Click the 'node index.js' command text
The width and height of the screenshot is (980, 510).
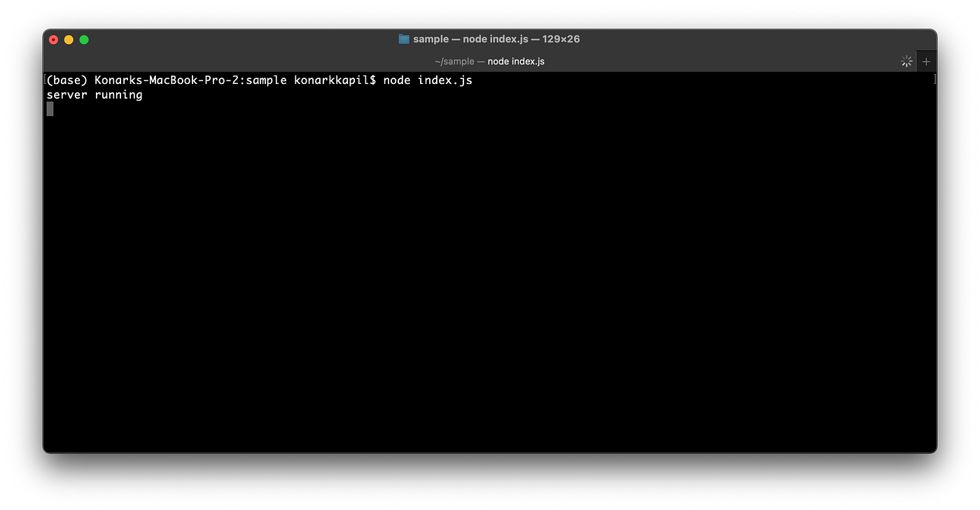[428, 80]
